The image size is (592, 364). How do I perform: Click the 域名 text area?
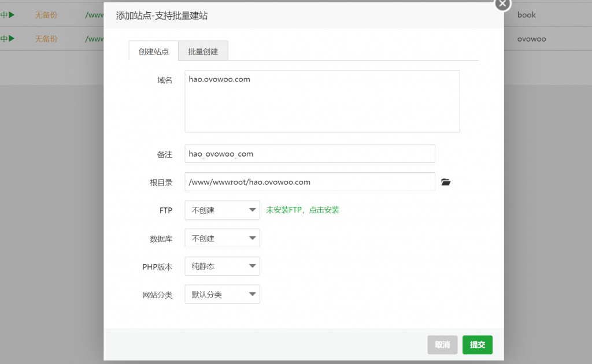coord(322,101)
